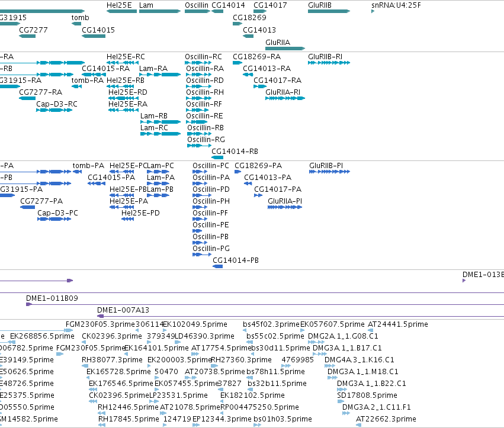Select the Oscillin-PC protein label
The width and height of the screenshot is (504, 428).
pos(211,166)
